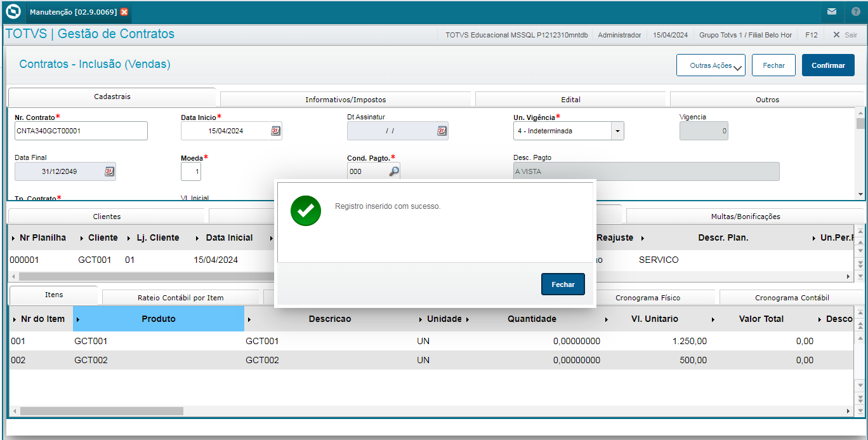Click the green success checkmark icon
Viewport: 868px width, 440px height.
(306, 211)
